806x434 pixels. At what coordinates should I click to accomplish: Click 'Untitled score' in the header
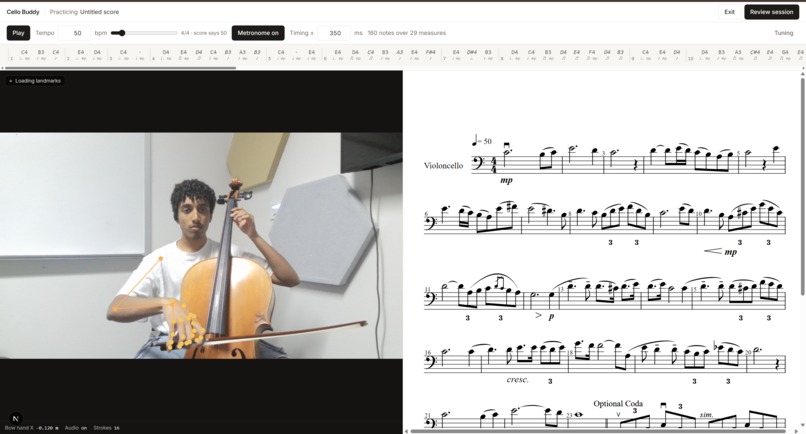point(99,12)
